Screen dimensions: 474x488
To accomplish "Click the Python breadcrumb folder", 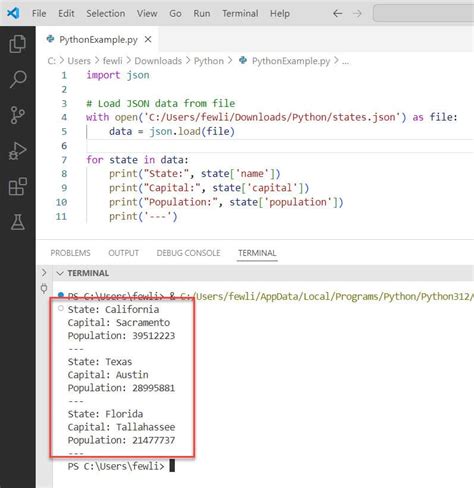I will click(x=209, y=61).
